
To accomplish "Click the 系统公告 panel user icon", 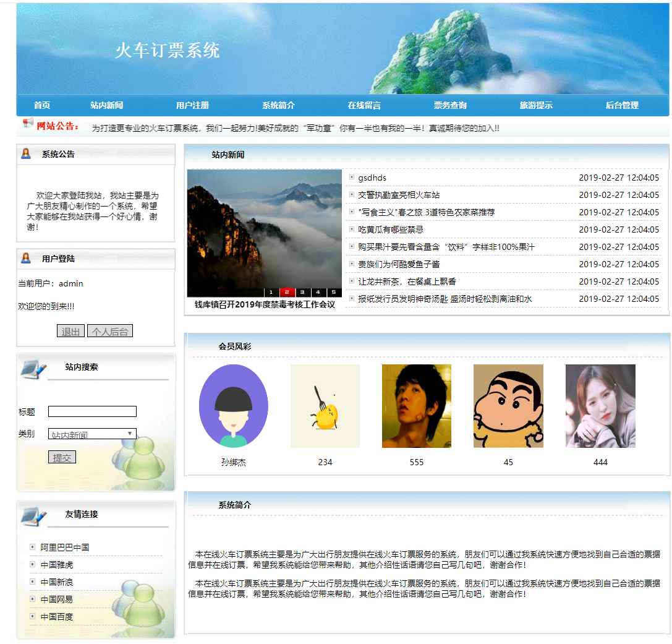I will tap(25, 154).
